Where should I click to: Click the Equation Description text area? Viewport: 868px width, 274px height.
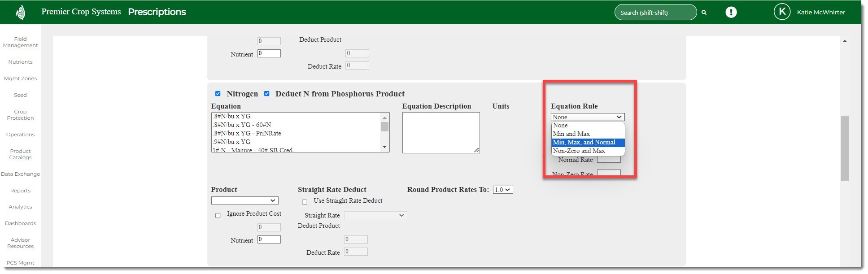(441, 132)
